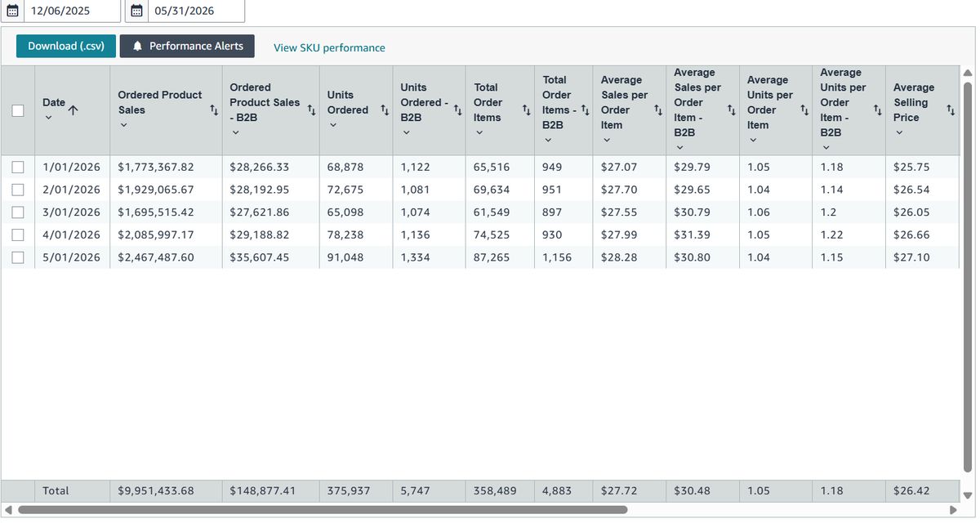The height and width of the screenshot is (532, 980).
Task: Expand the Ordered Product Sales column chevron
Action: tap(124, 125)
